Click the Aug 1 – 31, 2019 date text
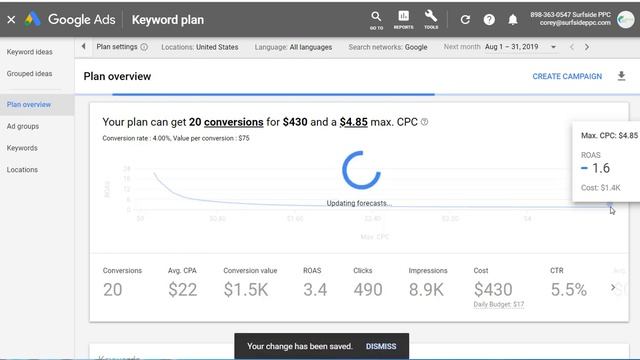 point(511,47)
